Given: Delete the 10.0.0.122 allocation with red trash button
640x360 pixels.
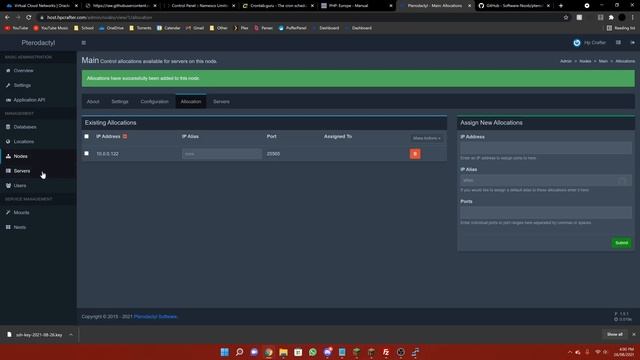Looking at the screenshot, I should click(x=415, y=154).
